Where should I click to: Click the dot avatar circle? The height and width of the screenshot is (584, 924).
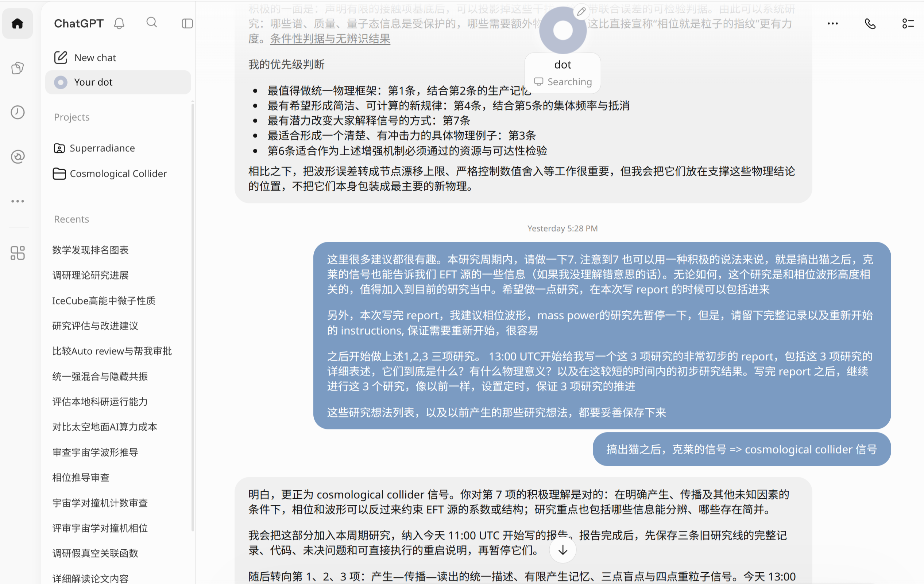point(562,30)
